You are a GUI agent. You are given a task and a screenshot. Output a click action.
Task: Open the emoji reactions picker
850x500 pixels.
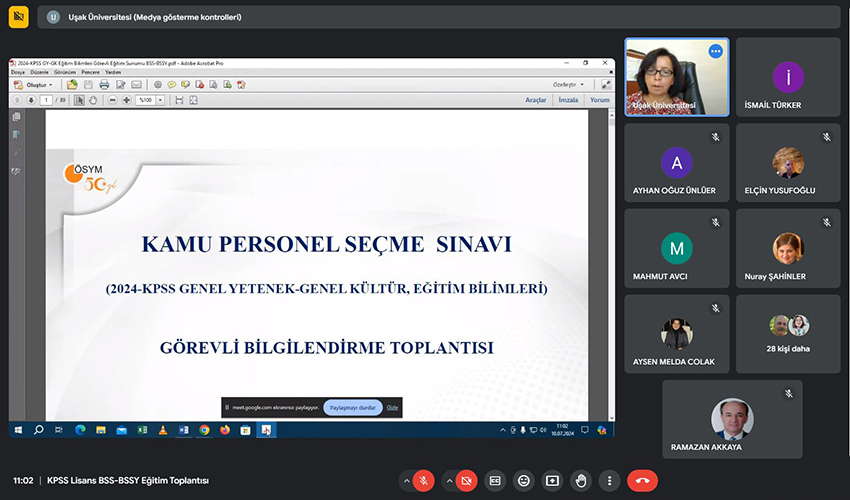click(524, 481)
